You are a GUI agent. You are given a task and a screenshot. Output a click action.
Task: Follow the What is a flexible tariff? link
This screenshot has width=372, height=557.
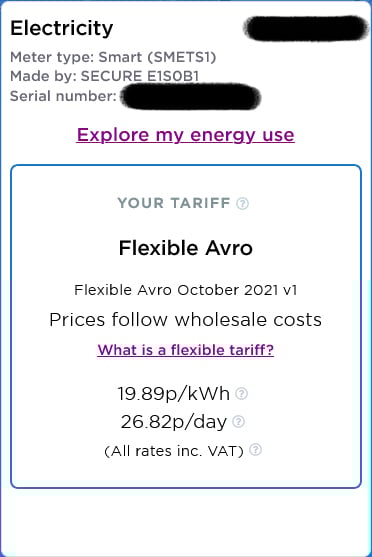185,350
